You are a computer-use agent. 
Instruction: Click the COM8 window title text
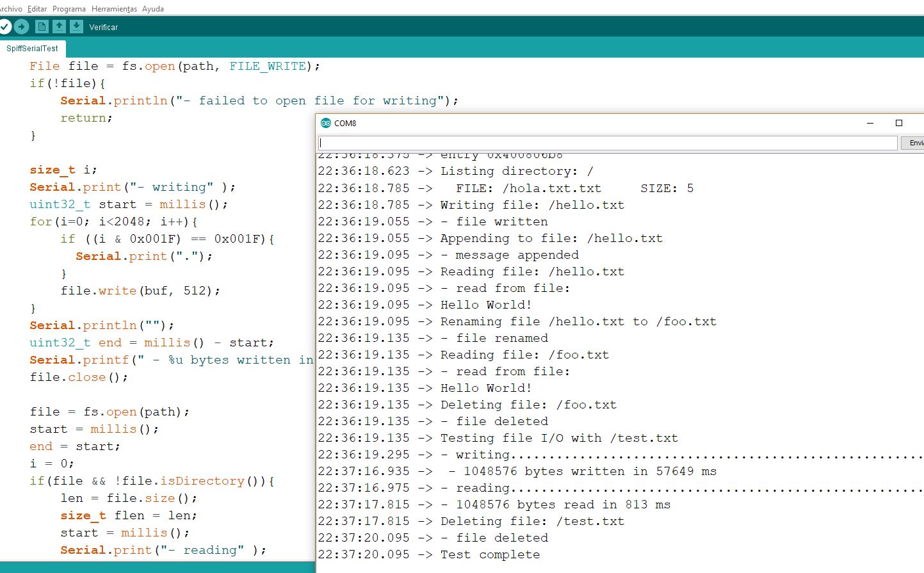(345, 124)
